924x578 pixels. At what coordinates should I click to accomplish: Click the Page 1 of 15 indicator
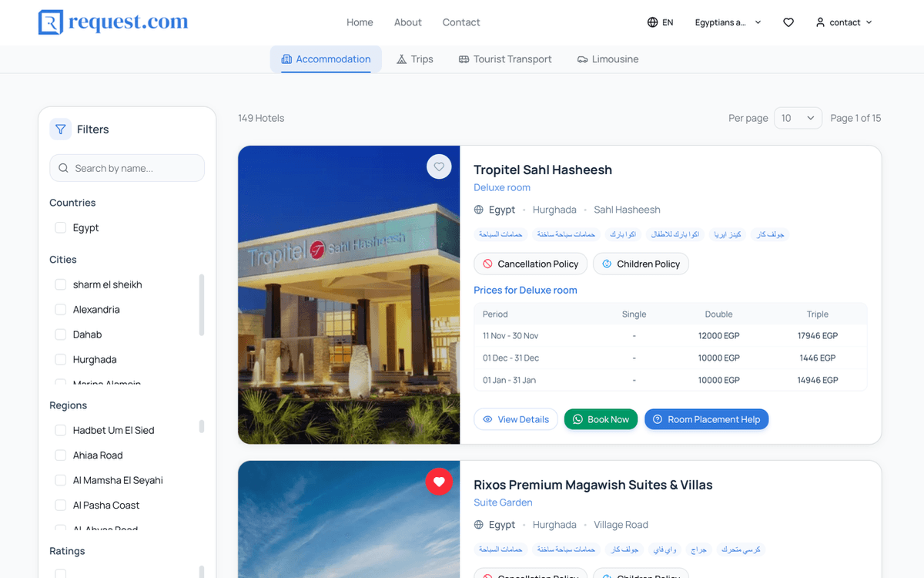point(855,118)
